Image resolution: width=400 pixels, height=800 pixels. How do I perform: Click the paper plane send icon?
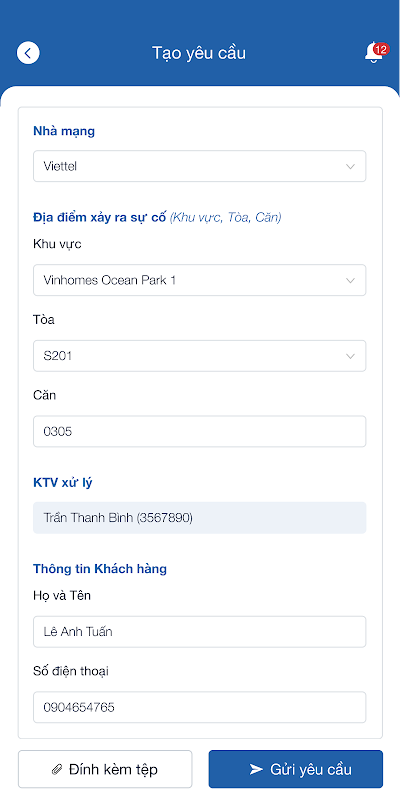[x=256, y=769]
